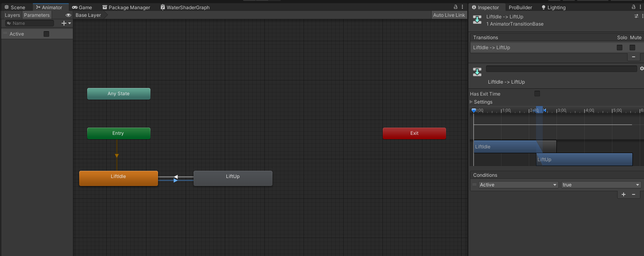
Task: Toggle the Auto Live Link button
Action: tap(449, 15)
